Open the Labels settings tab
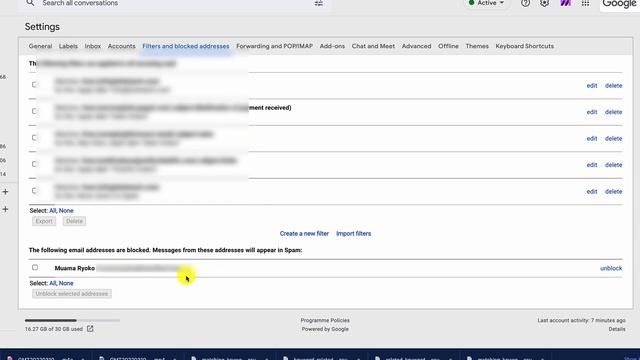 [68, 46]
